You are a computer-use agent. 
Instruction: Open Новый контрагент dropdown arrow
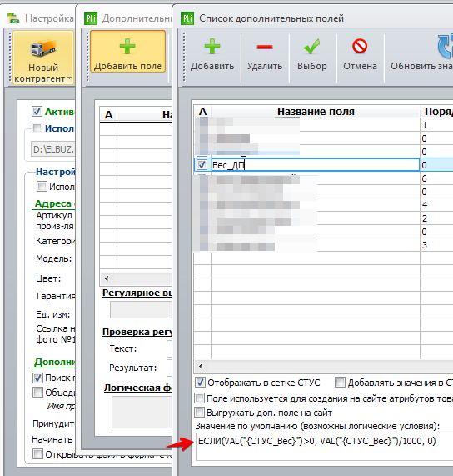[70, 78]
